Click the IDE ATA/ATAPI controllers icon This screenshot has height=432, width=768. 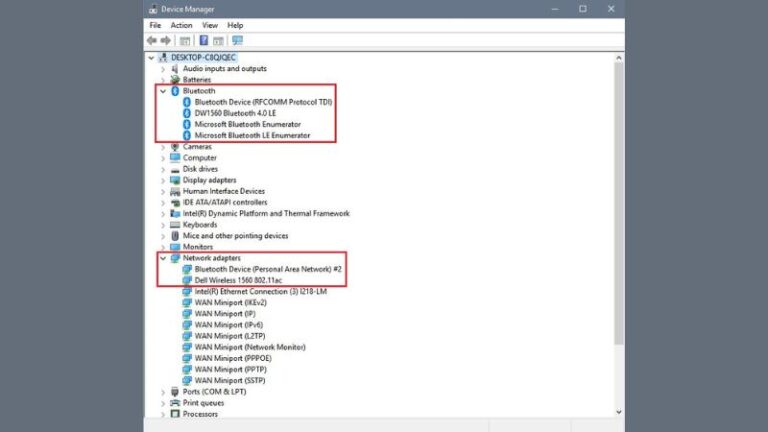tap(175, 202)
